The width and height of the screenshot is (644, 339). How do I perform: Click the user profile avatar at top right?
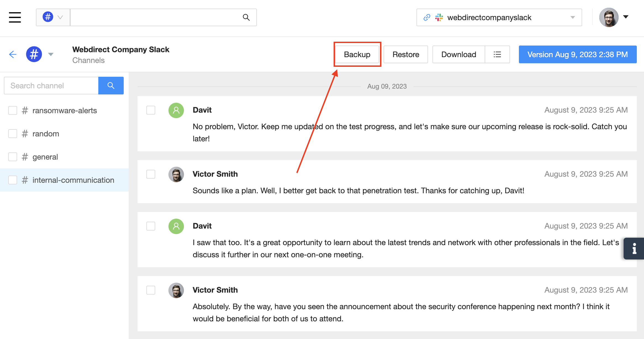609,17
